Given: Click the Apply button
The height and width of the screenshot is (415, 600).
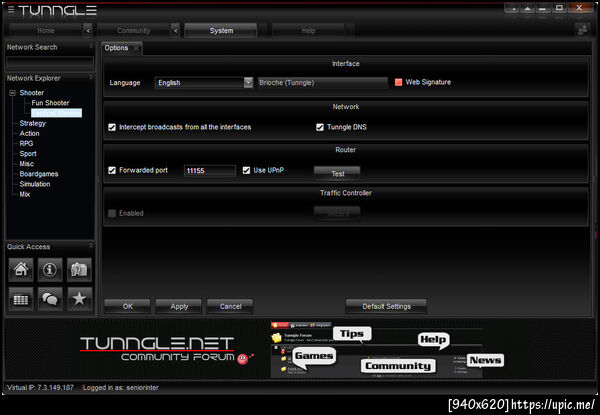Looking at the screenshot, I should pos(179,306).
